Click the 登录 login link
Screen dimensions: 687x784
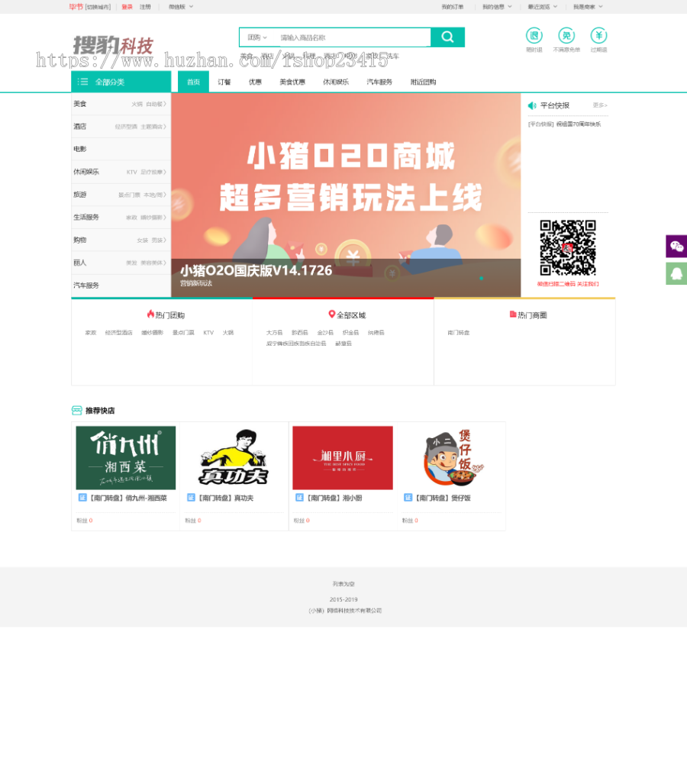click(x=127, y=6)
